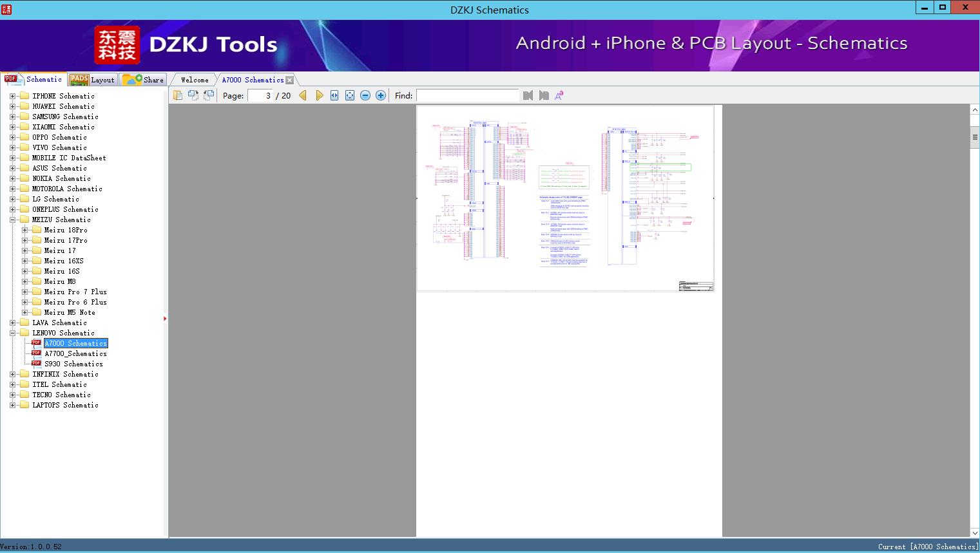Expand the HUAWEI Schematic node
Viewport: 980px width, 553px height.
pyautogui.click(x=12, y=106)
